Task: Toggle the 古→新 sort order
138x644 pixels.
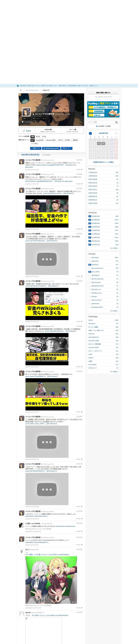Action: tap(44, 137)
